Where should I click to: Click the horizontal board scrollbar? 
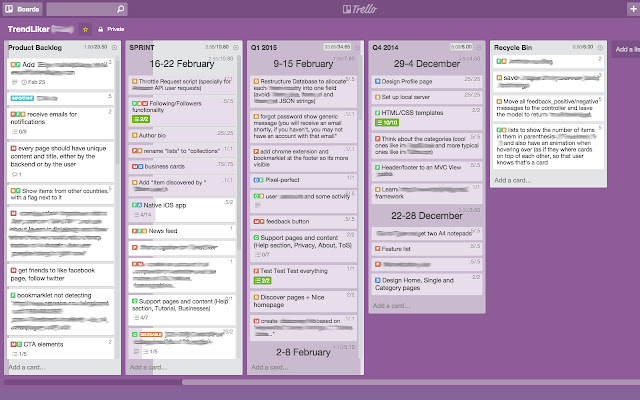point(411,382)
